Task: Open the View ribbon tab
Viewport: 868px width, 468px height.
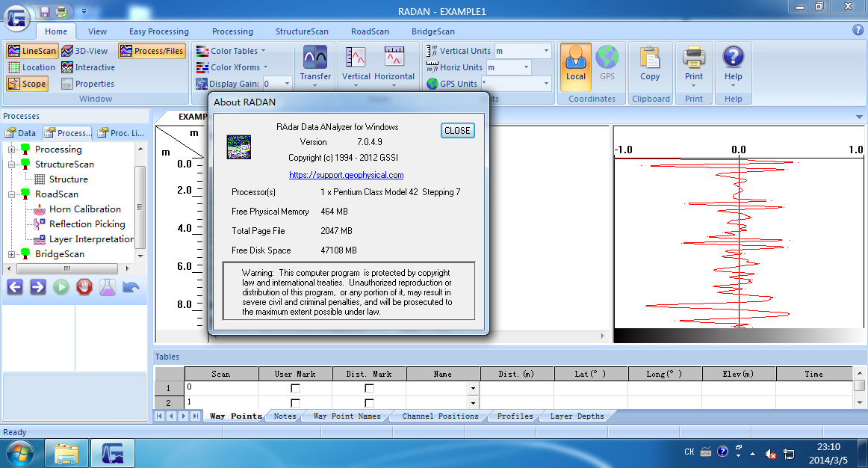Action: point(97,31)
